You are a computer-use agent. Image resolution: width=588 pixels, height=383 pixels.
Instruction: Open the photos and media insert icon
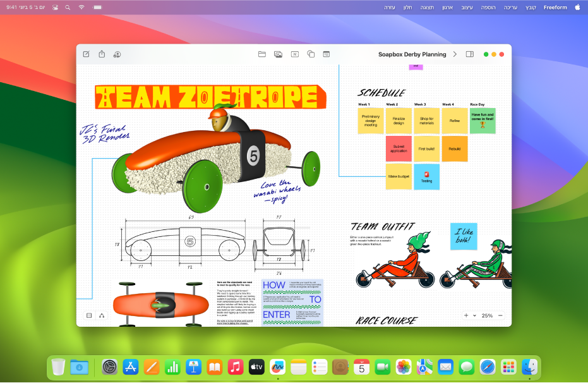tap(279, 54)
